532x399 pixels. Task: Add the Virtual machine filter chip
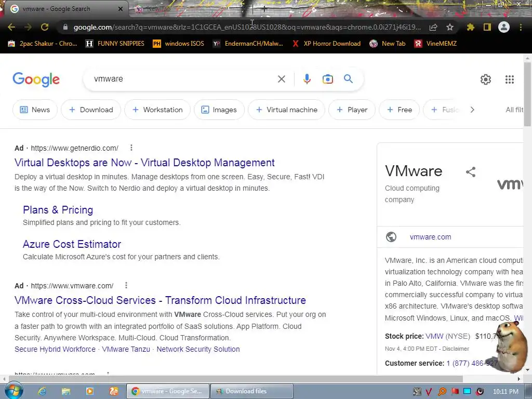click(x=287, y=110)
